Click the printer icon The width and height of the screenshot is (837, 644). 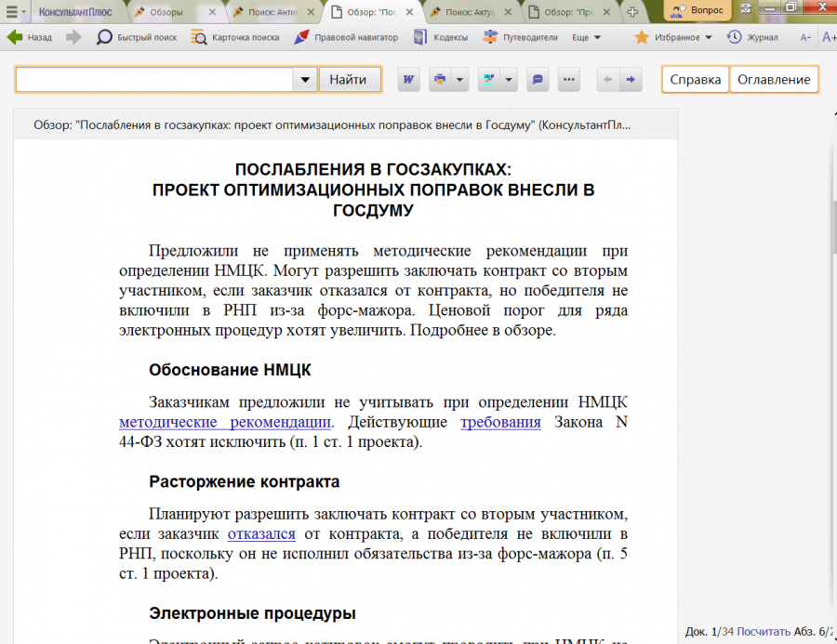[x=440, y=80]
